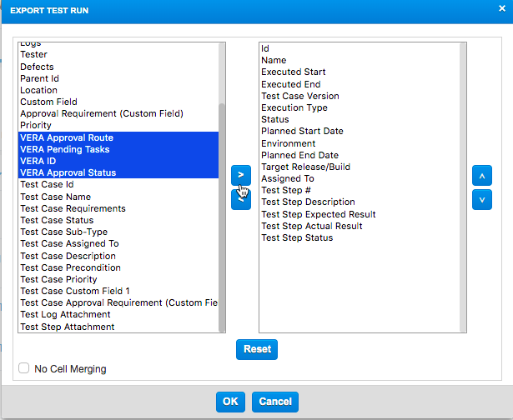Confirm export with the OK button
Screen dimensions: 513x420
[230, 402]
